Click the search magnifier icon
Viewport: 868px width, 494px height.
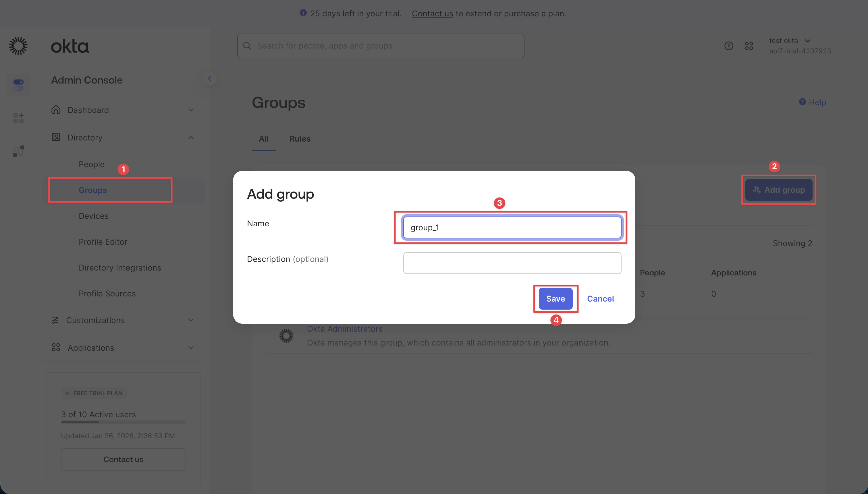[x=247, y=45]
